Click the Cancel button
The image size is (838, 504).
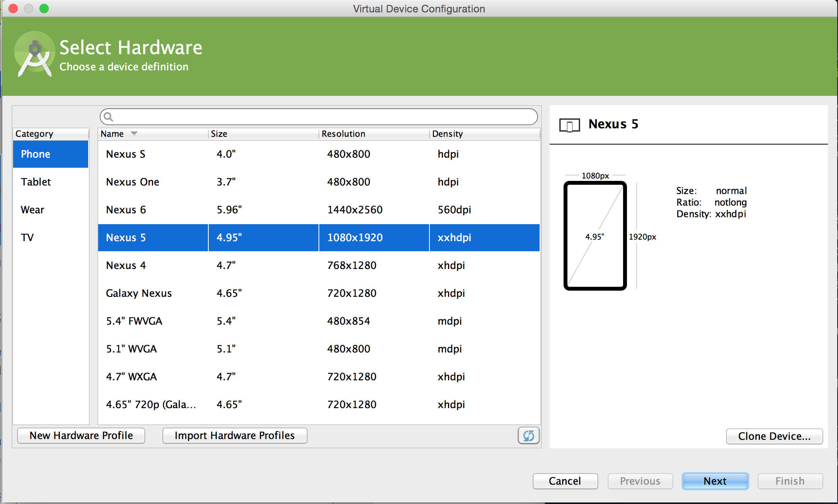(565, 481)
